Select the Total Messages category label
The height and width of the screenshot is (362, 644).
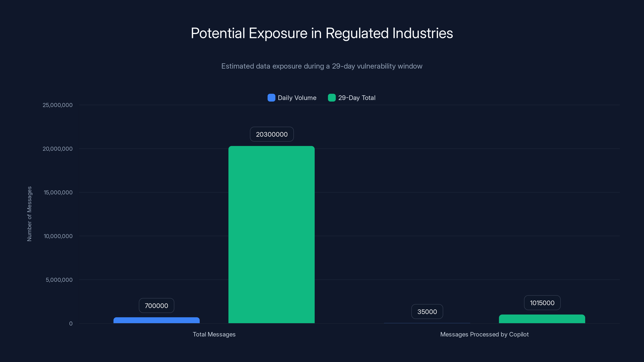(x=214, y=334)
